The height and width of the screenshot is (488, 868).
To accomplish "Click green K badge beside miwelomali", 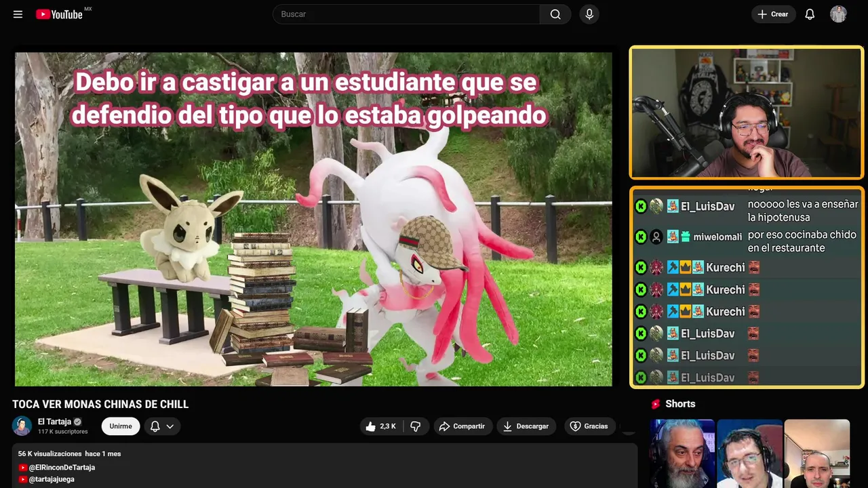I will (641, 237).
